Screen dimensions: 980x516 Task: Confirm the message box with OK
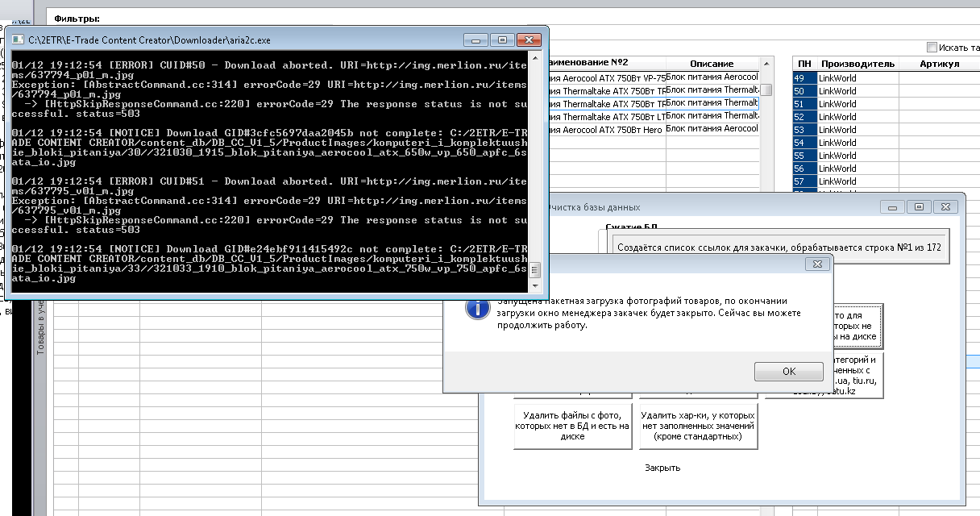pyautogui.click(x=788, y=372)
